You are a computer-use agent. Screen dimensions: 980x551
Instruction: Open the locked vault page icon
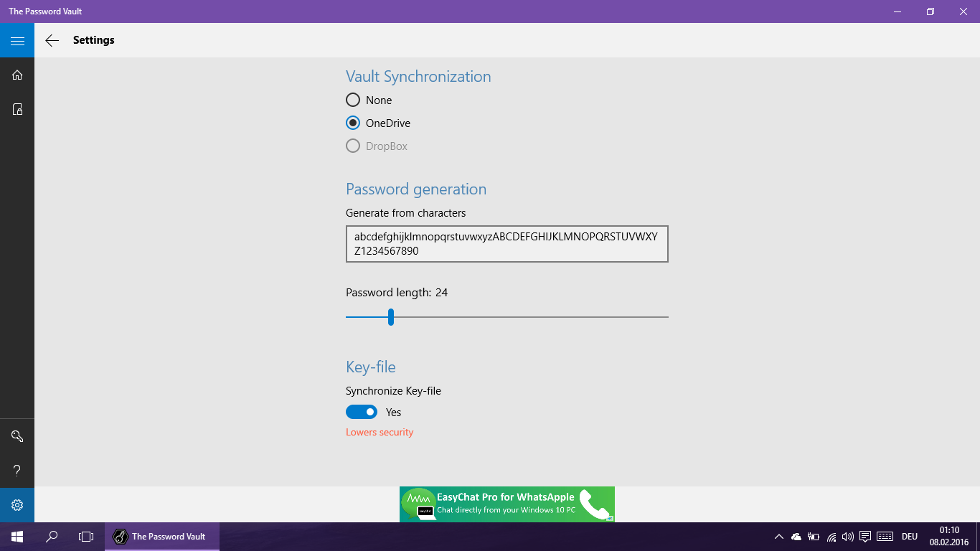(x=17, y=109)
